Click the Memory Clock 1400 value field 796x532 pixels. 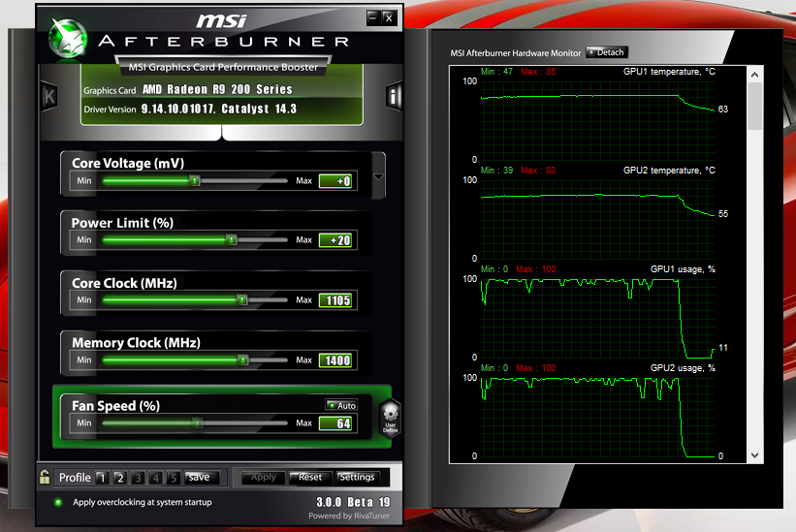pyautogui.click(x=335, y=360)
